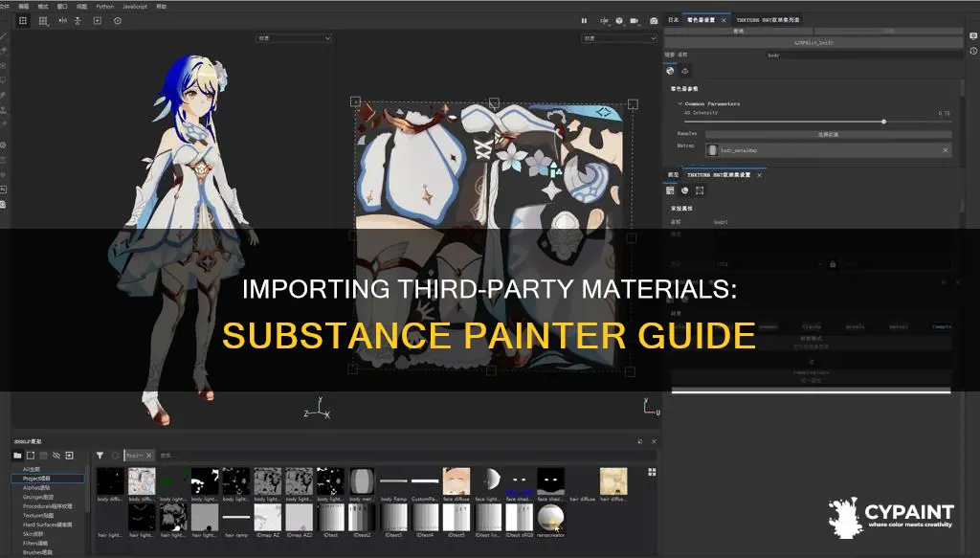
Task: Switch to the TEXTURE SET settings tab
Action: tap(719, 175)
